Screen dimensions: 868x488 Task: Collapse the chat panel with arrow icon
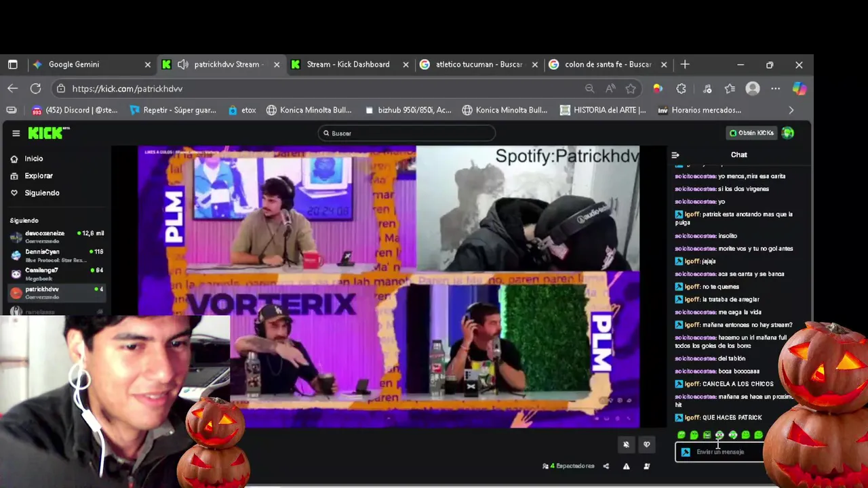[675, 155]
